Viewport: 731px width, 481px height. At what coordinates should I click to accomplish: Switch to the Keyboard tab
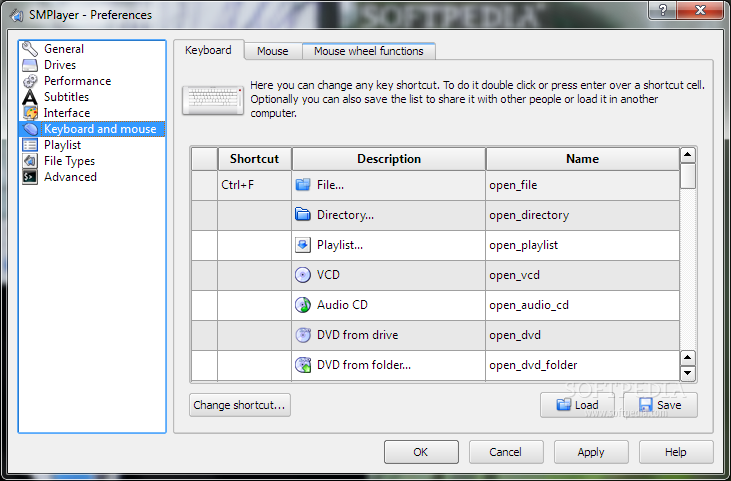click(208, 50)
